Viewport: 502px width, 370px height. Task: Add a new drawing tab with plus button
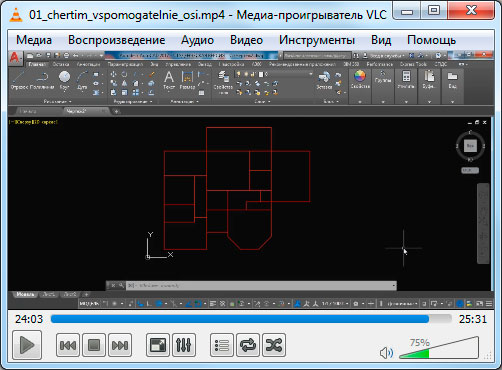(x=116, y=112)
